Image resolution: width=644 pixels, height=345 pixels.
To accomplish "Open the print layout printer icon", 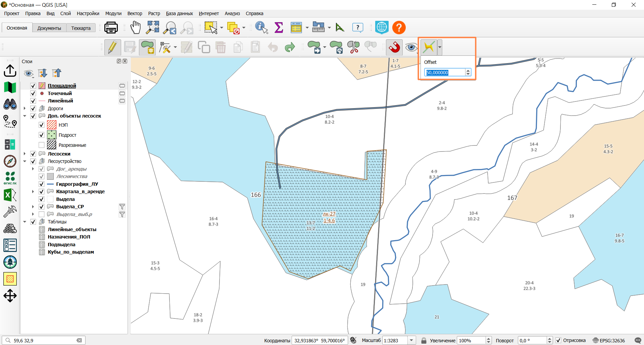I will point(111,28).
